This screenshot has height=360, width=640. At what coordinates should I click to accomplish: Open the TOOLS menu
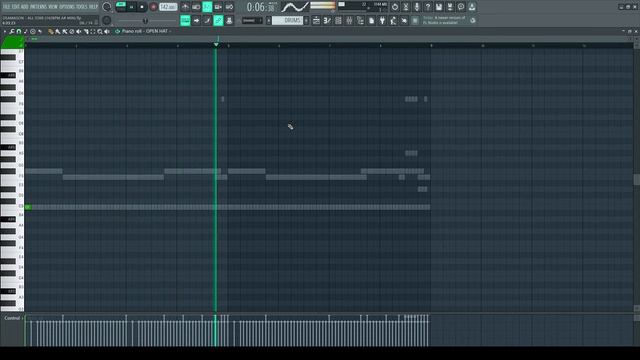tap(82, 7)
